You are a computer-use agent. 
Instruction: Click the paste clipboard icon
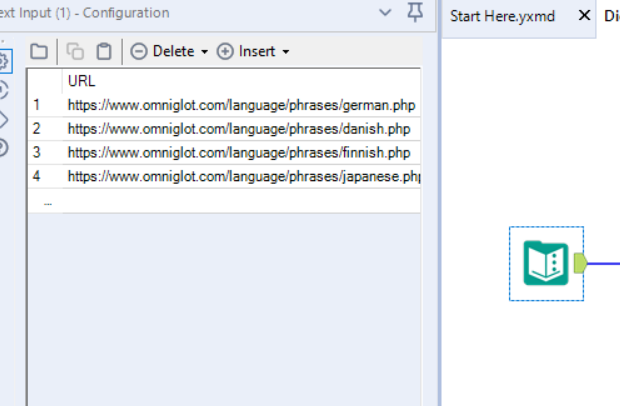coord(104,51)
